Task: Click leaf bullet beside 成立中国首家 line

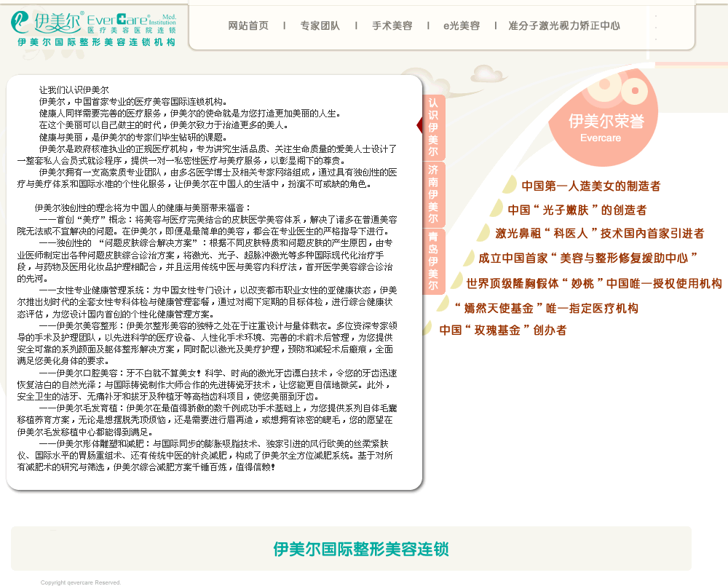Action: [x=470, y=257]
